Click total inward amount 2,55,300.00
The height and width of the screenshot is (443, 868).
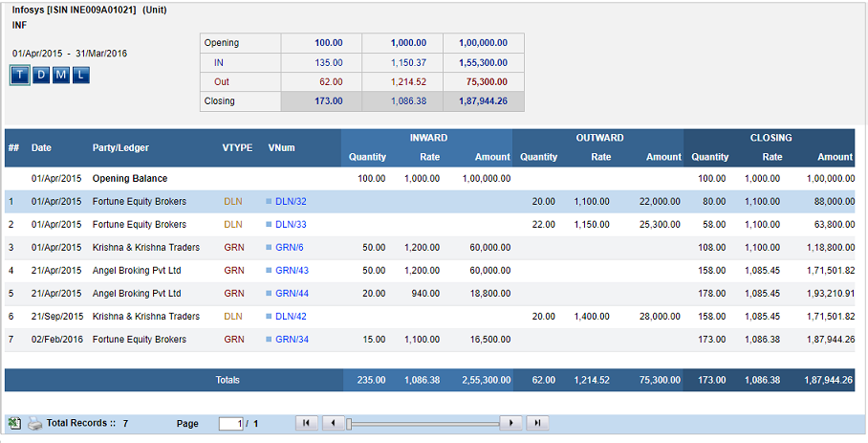pyautogui.click(x=487, y=380)
